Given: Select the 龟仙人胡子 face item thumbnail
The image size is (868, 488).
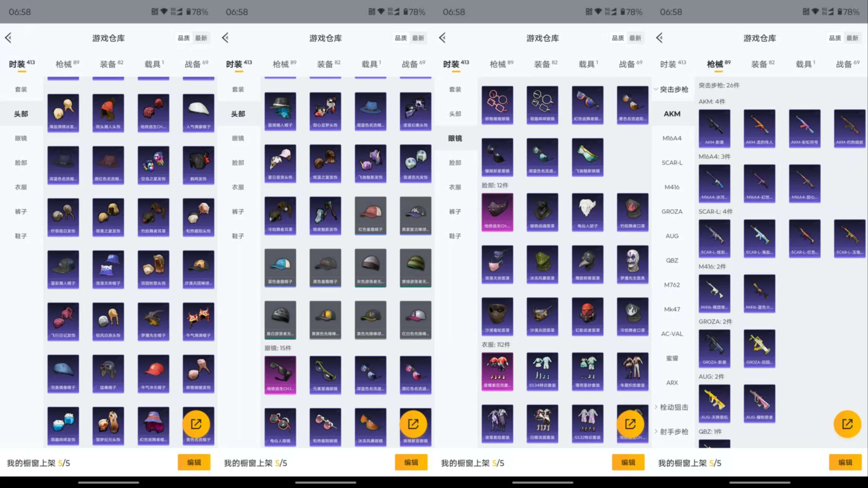Looking at the screenshot, I should [588, 211].
